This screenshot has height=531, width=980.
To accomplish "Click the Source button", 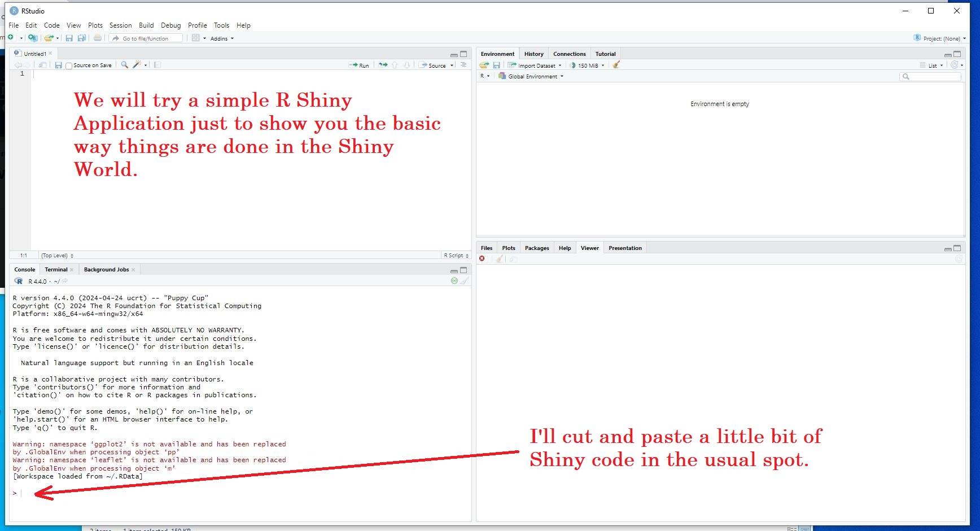I will pos(432,65).
